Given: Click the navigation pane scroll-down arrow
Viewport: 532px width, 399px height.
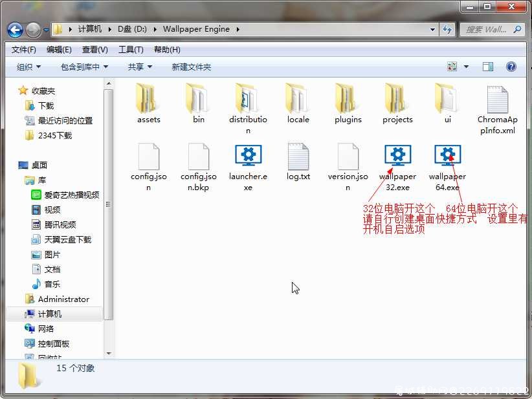Looking at the screenshot, I should [109, 354].
